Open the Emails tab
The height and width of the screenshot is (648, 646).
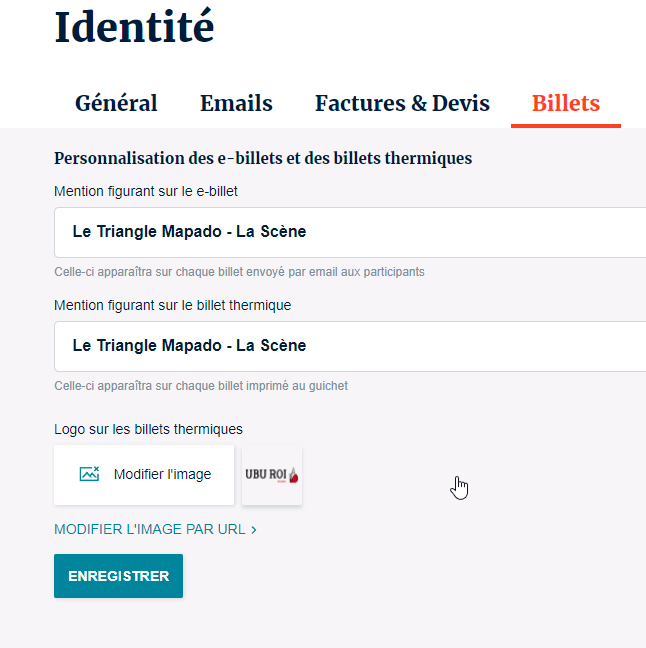click(236, 103)
